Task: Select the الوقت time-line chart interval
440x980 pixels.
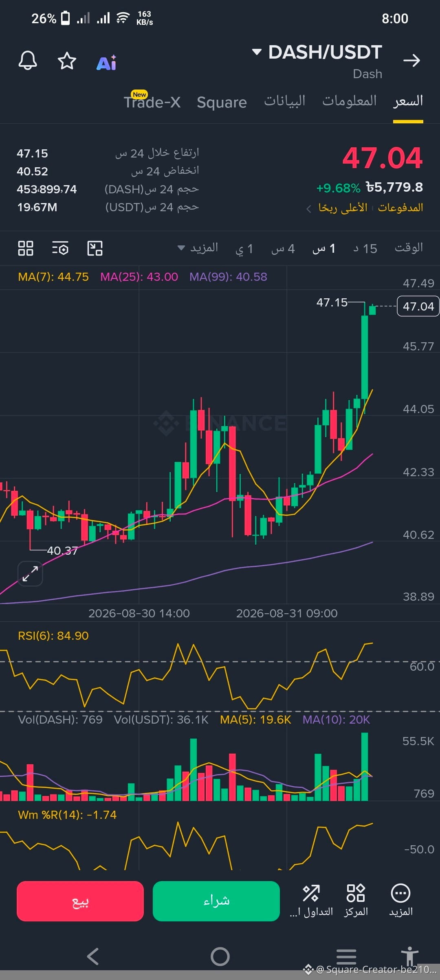Action: click(x=409, y=248)
